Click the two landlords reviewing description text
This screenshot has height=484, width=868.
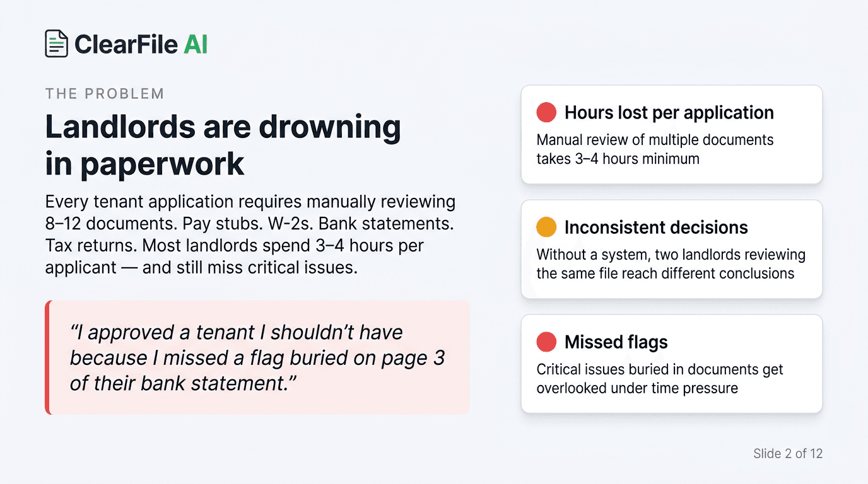coord(671,264)
